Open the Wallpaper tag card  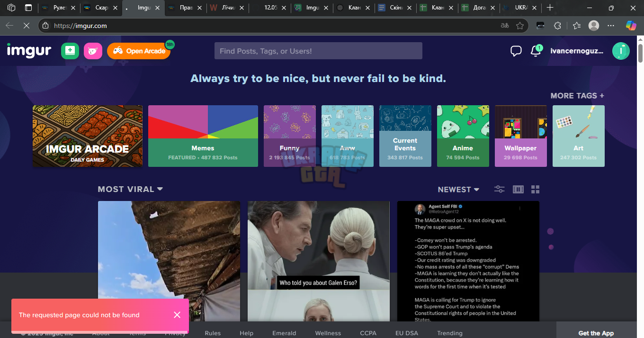tap(521, 136)
